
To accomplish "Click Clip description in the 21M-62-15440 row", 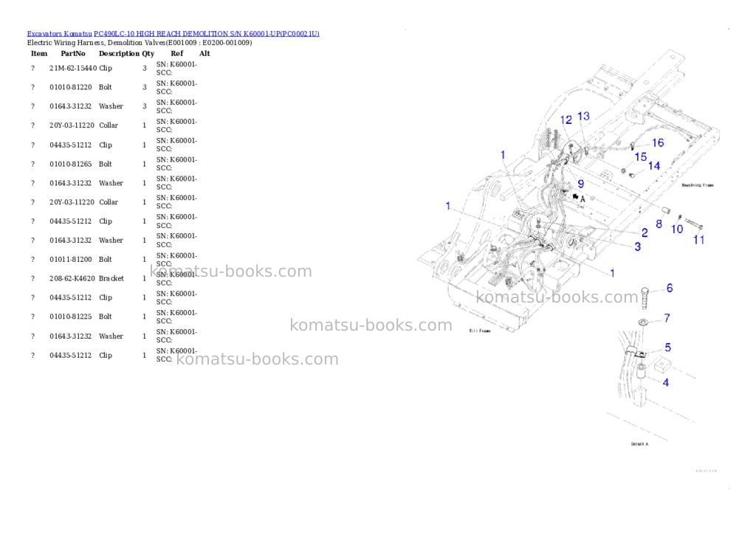I will 106,69.
